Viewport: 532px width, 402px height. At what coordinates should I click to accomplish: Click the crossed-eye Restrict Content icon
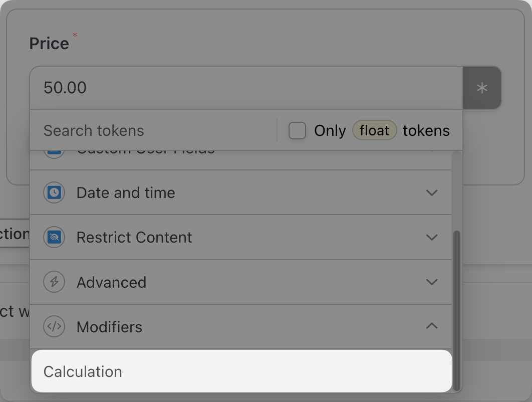click(x=54, y=237)
